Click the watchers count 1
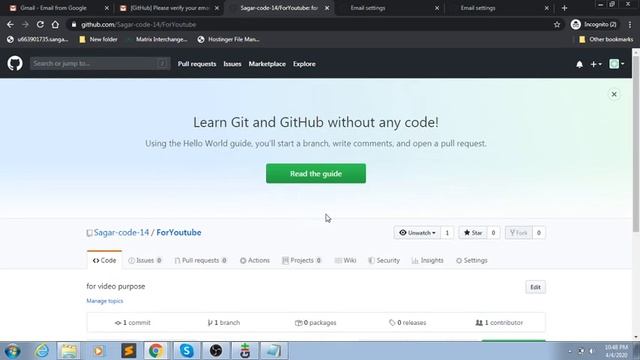This screenshot has height=360, width=640. [x=447, y=233]
